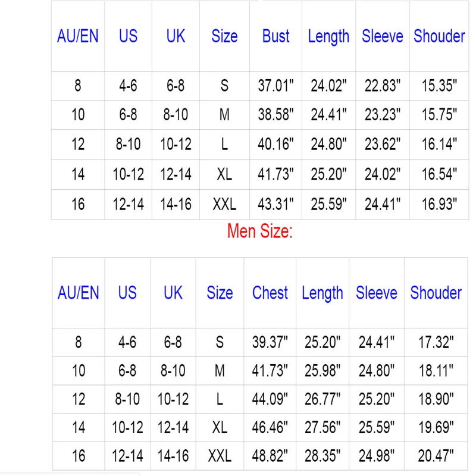The height and width of the screenshot is (476, 476).
Task: Click the 37.01" bust measurement cell
Action: click(x=275, y=86)
